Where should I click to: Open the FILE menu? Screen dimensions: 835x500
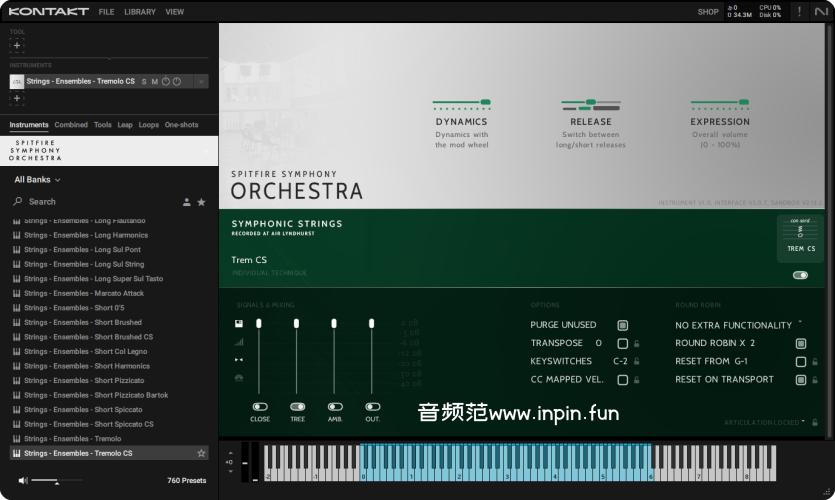pos(106,12)
